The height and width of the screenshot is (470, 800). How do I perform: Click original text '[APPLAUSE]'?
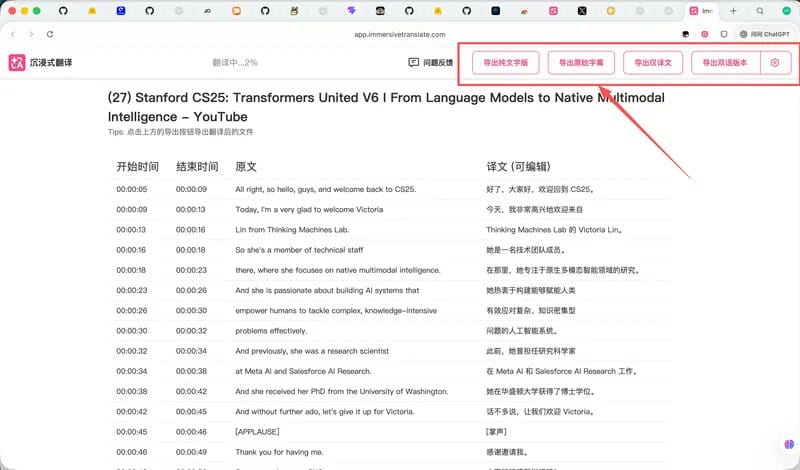257,432
